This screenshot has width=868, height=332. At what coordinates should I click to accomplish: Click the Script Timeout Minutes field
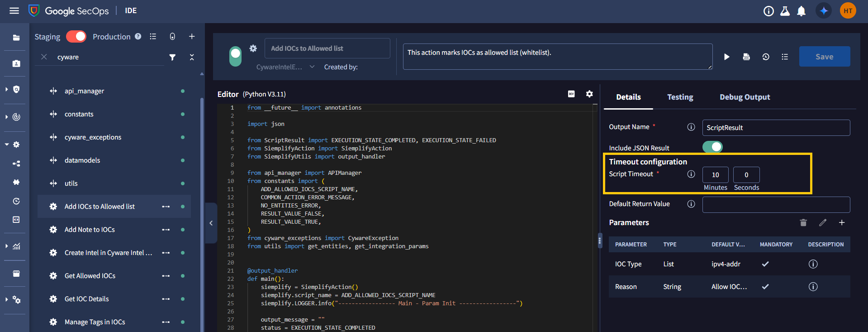715,175
